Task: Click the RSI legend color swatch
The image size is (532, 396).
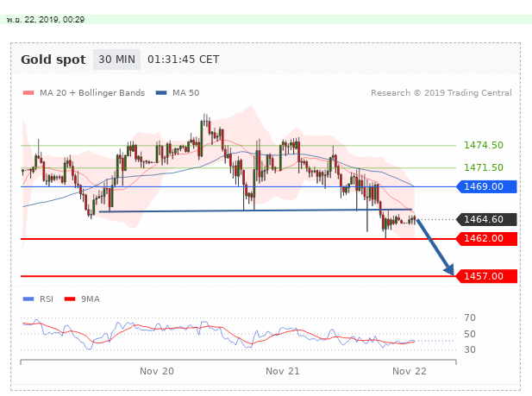Action: pyautogui.click(x=28, y=299)
